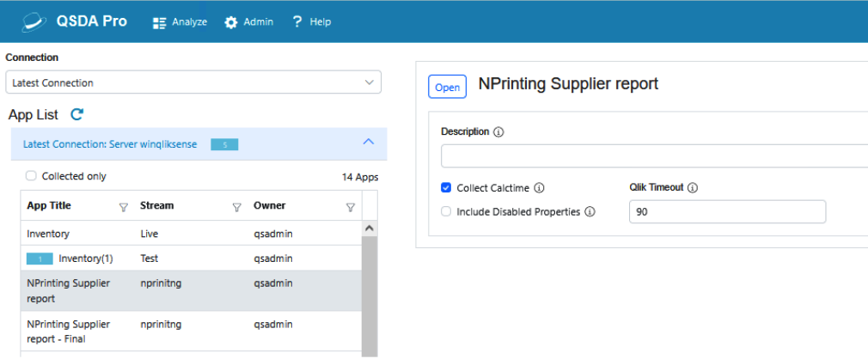
Task: Click the App Title column header
Action: click(49, 206)
